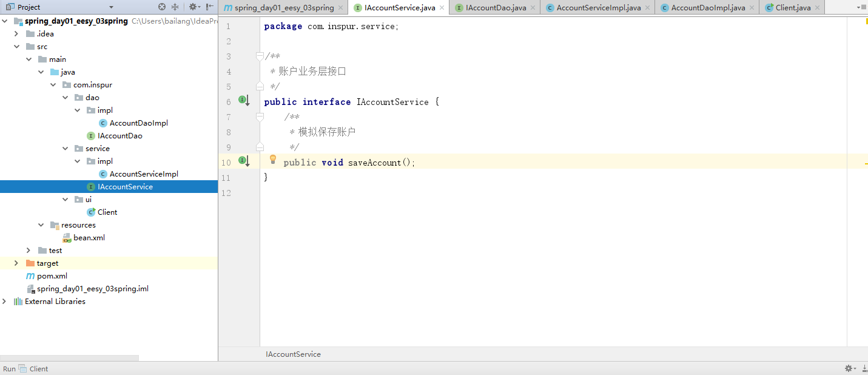Click the Collapse All icon in Project toolbar
This screenshot has width=868, height=375.
coord(175,7)
